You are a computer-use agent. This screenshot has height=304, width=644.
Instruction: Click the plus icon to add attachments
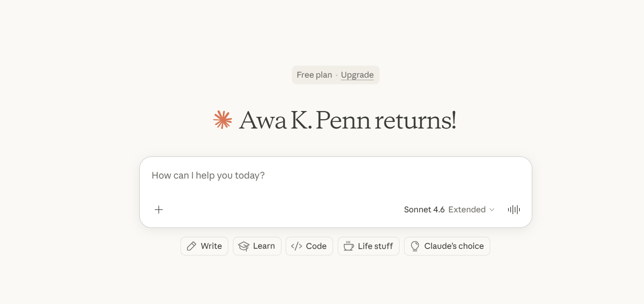pos(159,210)
